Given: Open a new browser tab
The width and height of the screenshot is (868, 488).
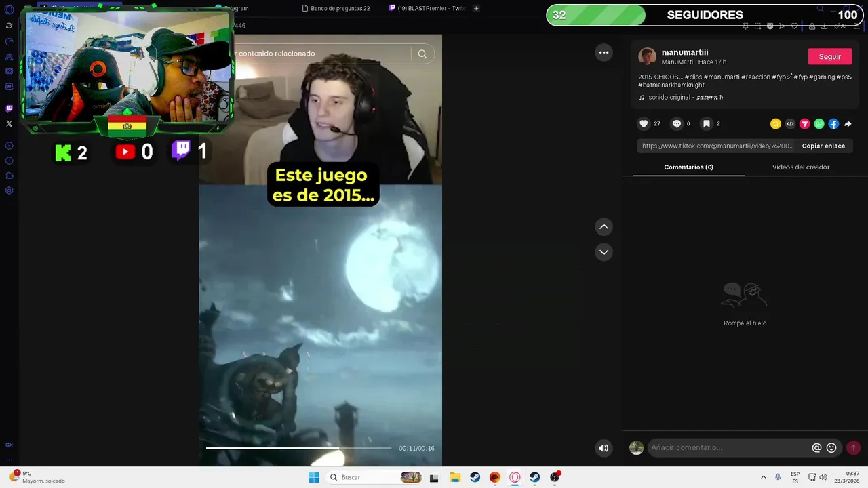Looking at the screenshot, I should (476, 8).
